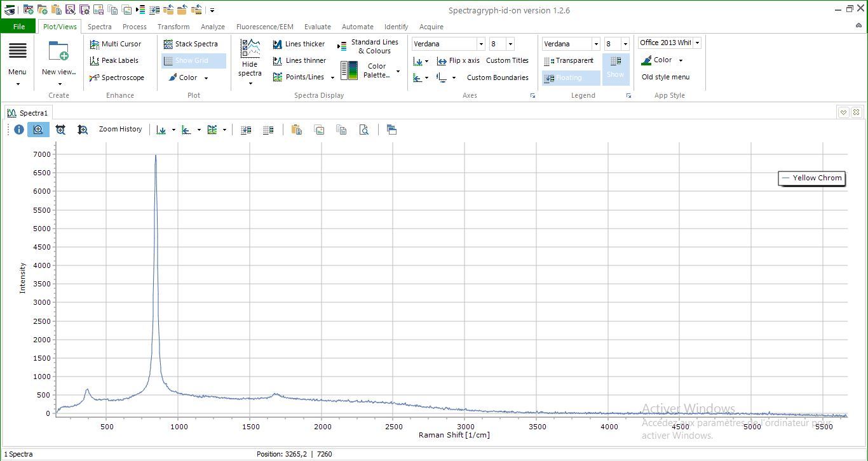Toggle Stack Spectra mode

point(191,44)
